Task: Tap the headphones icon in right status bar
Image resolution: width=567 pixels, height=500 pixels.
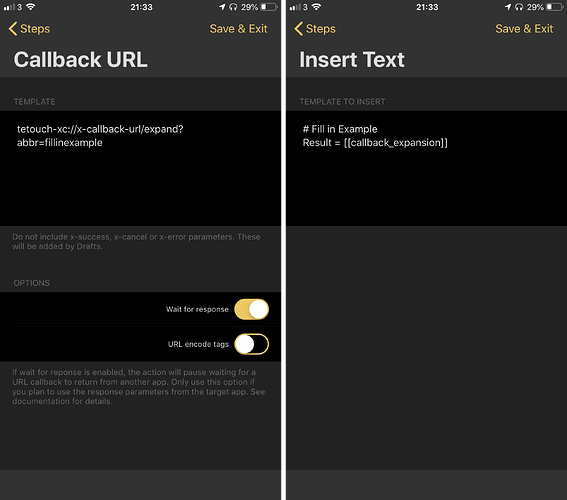Action: (x=519, y=7)
